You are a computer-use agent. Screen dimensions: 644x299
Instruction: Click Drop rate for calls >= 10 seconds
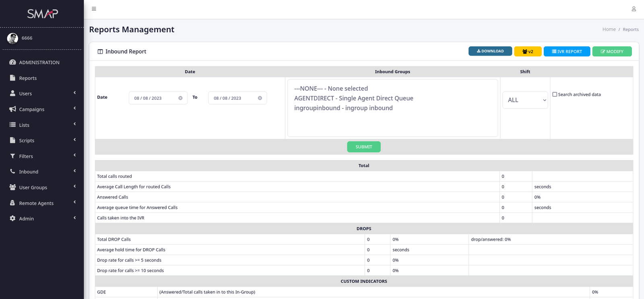130,271
